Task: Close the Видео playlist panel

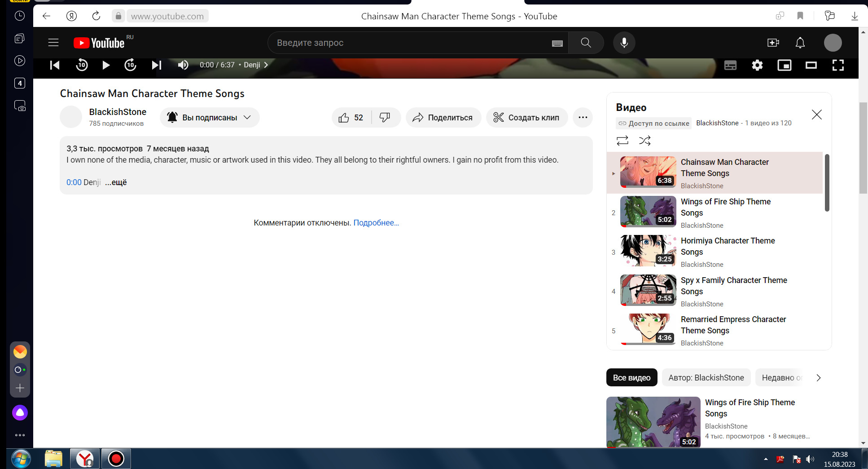Action: (817, 115)
